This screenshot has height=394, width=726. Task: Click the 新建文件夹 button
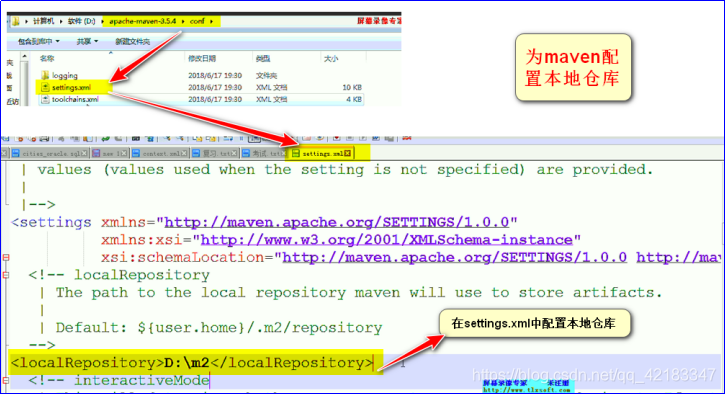coord(132,42)
